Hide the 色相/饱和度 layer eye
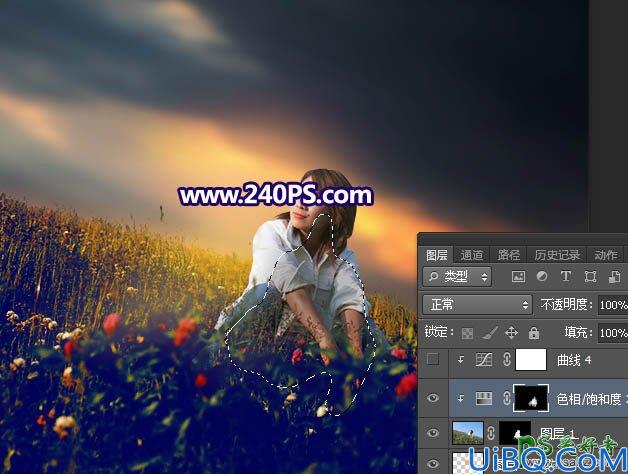Image resolution: width=628 pixels, height=474 pixels. point(433,398)
